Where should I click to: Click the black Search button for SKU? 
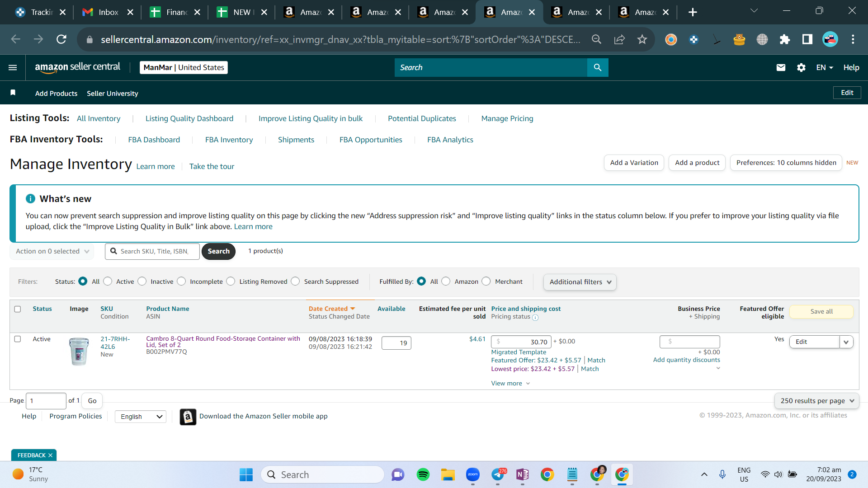point(218,251)
